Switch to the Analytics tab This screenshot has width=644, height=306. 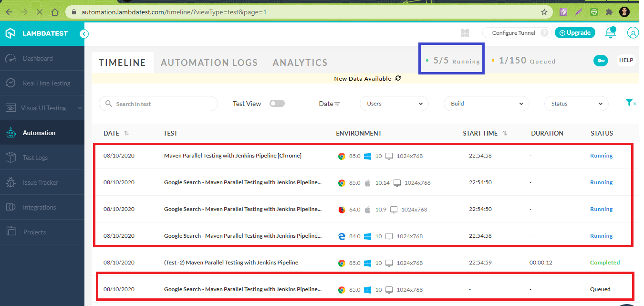point(300,63)
